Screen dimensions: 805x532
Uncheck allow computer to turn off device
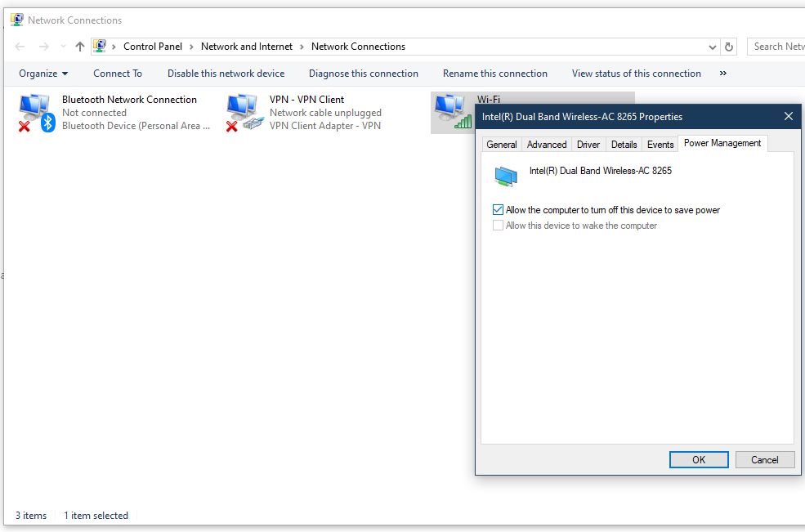(x=498, y=209)
